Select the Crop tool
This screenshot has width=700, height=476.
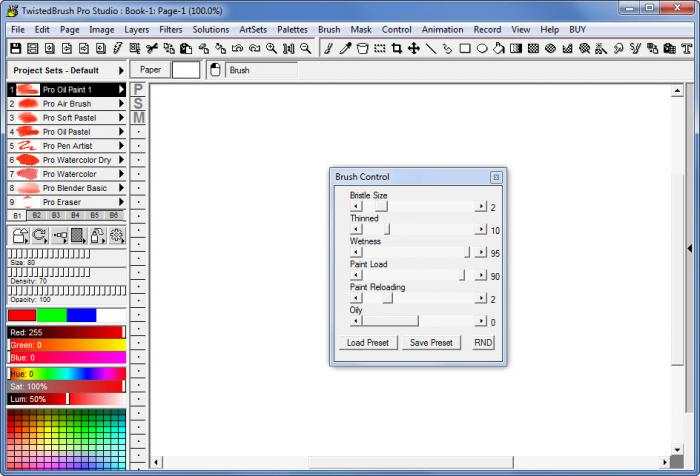tap(396, 48)
